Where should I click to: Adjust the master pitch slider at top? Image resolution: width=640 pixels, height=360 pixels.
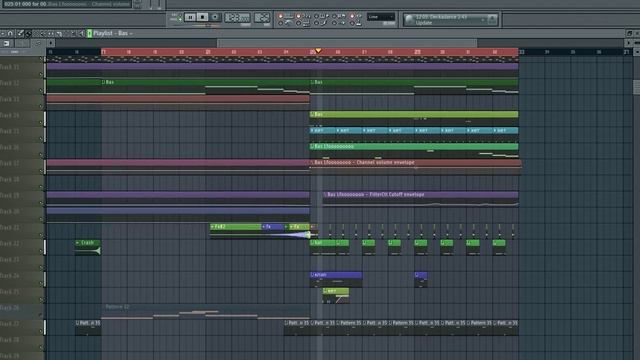pos(159,4)
